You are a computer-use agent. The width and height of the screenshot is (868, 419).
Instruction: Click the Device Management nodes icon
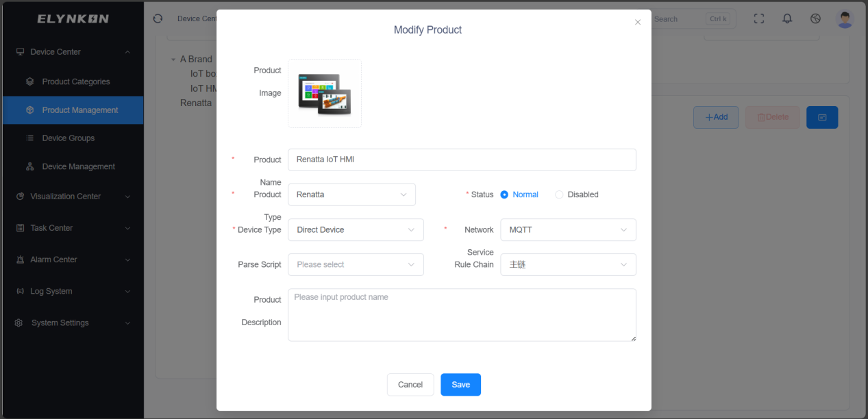coord(30,166)
